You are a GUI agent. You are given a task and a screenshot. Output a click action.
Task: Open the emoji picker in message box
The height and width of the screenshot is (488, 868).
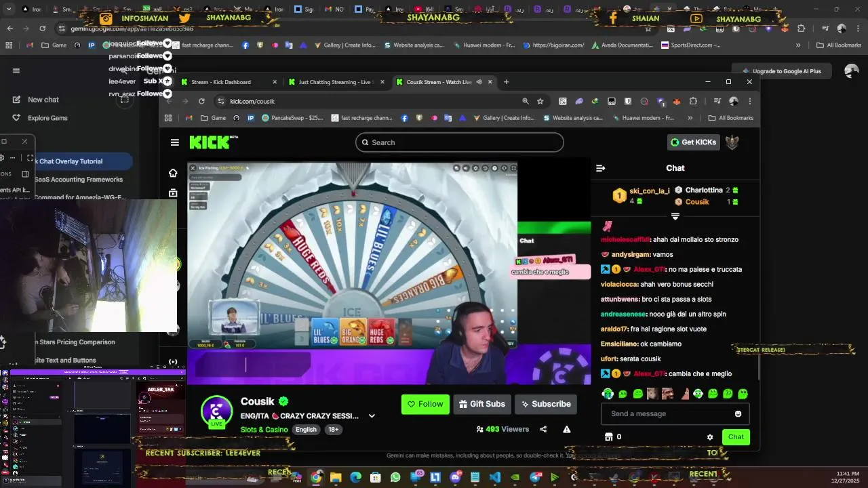point(738,413)
